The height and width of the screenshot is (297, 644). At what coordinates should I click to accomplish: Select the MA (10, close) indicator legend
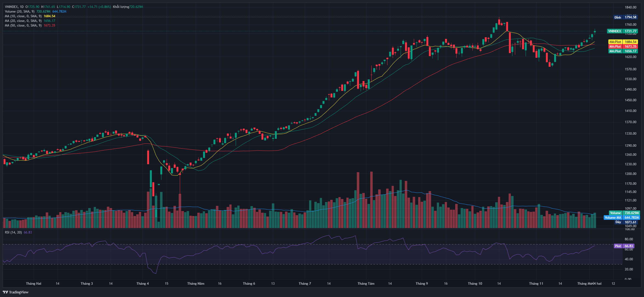point(23,16)
